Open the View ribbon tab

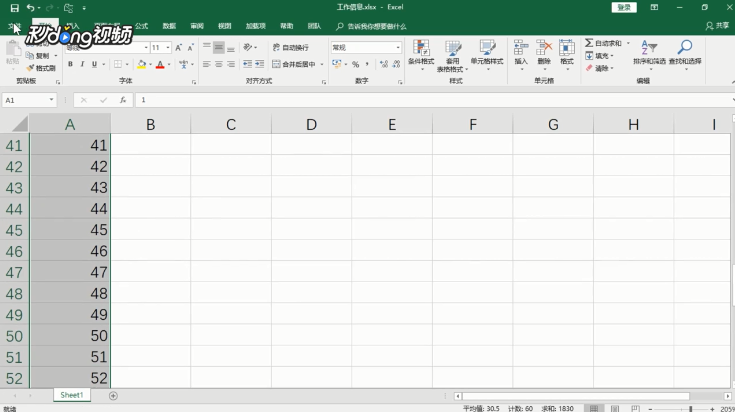pyautogui.click(x=225, y=26)
